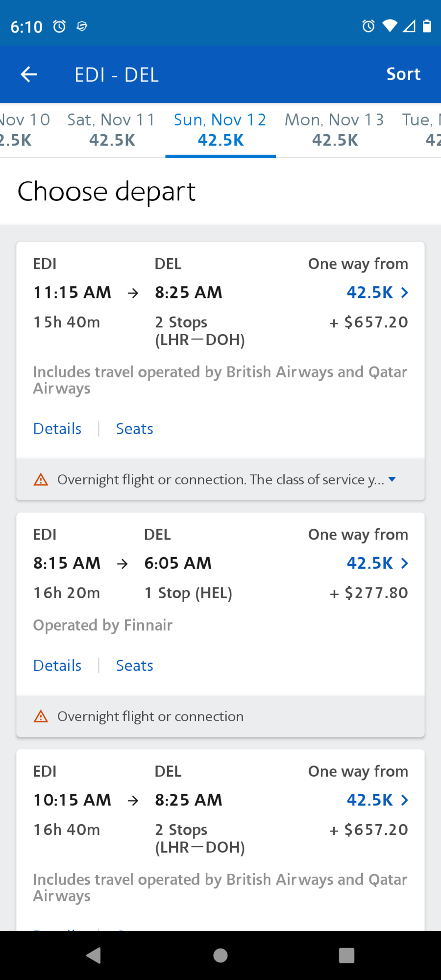Image resolution: width=441 pixels, height=980 pixels.
Task: Open Details for the Finnair flight
Action: [57, 665]
